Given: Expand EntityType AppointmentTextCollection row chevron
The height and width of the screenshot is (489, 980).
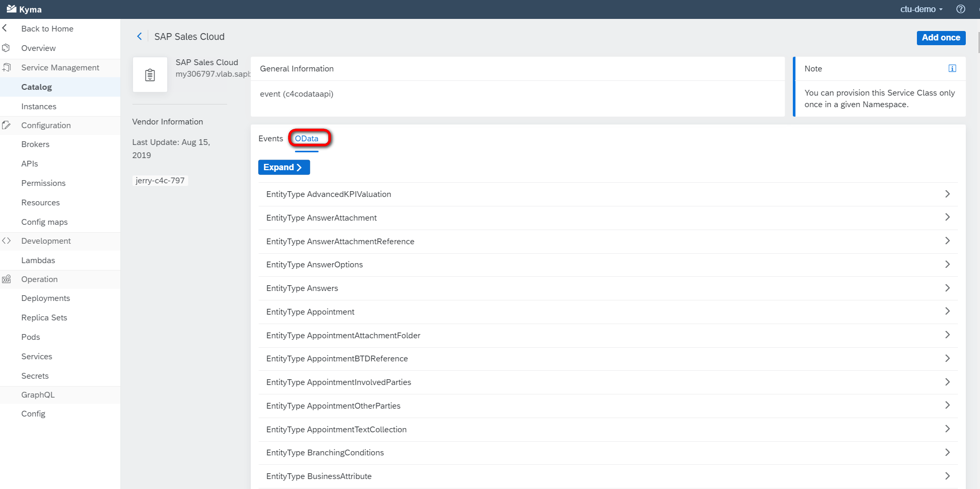Looking at the screenshot, I should pos(947,429).
